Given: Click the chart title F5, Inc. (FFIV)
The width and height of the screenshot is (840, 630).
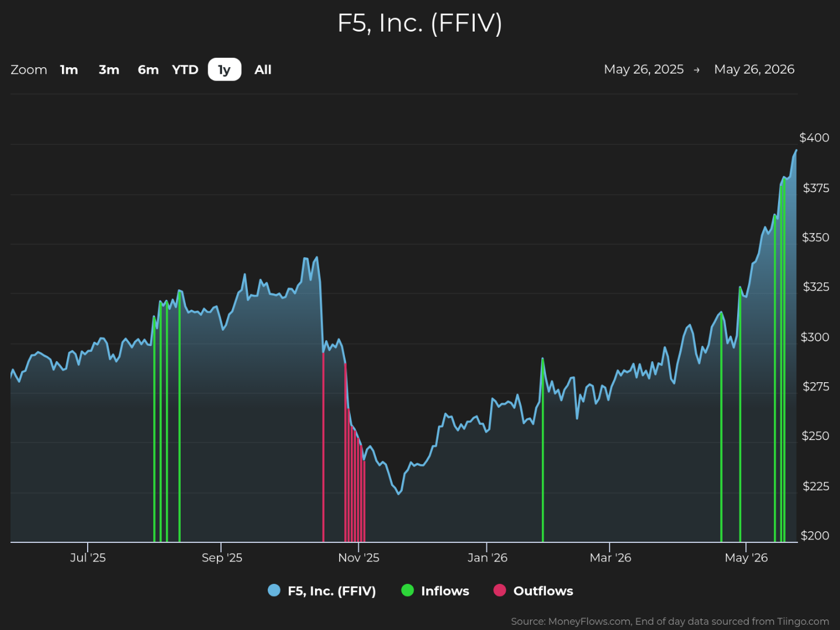Looking at the screenshot, I should point(420,23).
